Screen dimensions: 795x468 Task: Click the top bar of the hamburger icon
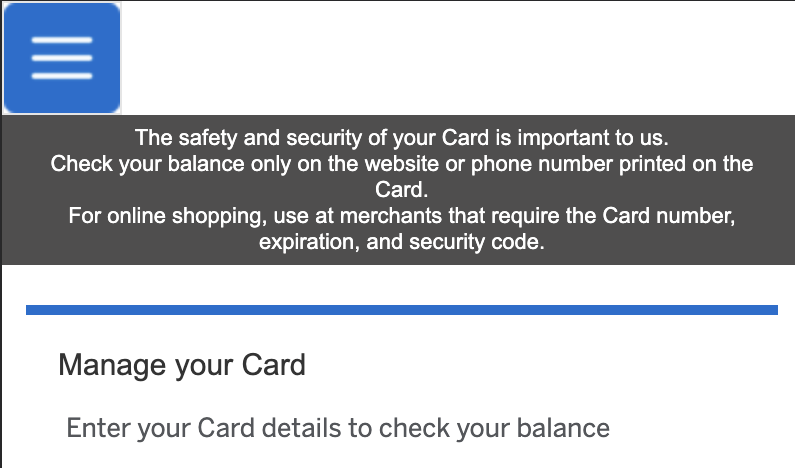pyautogui.click(x=62, y=41)
